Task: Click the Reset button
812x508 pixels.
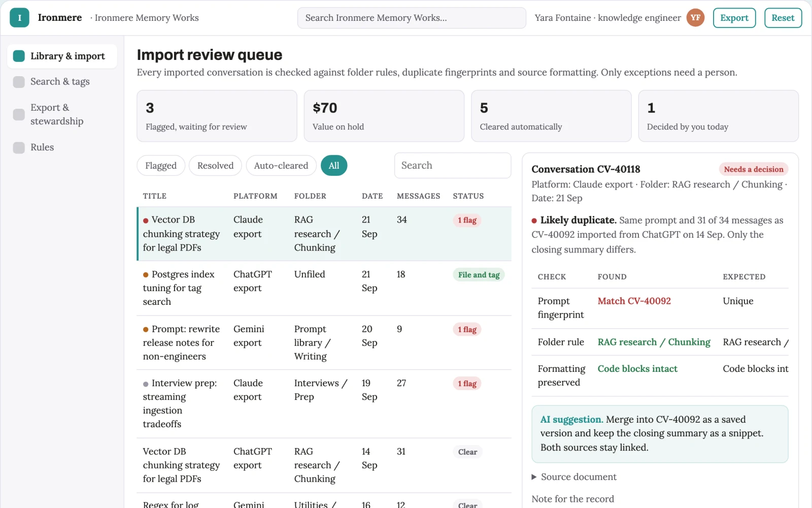Action: (x=783, y=18)
